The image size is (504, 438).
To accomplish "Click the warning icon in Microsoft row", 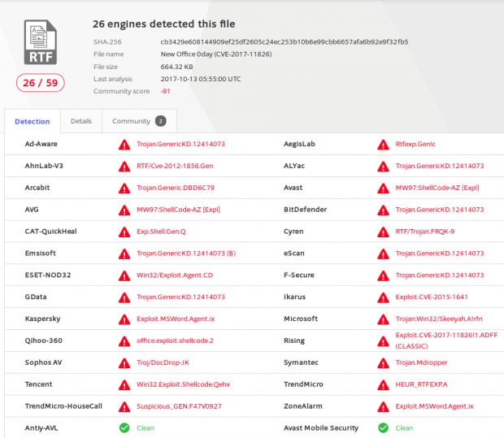I will (383, 319).
